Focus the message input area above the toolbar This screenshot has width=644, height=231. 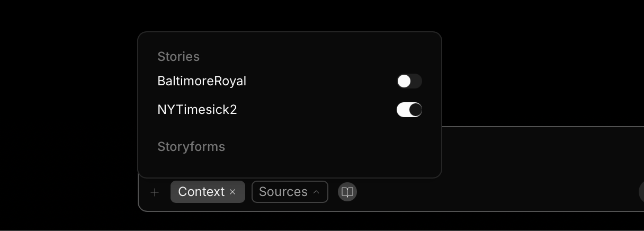(x=540, y=154)
